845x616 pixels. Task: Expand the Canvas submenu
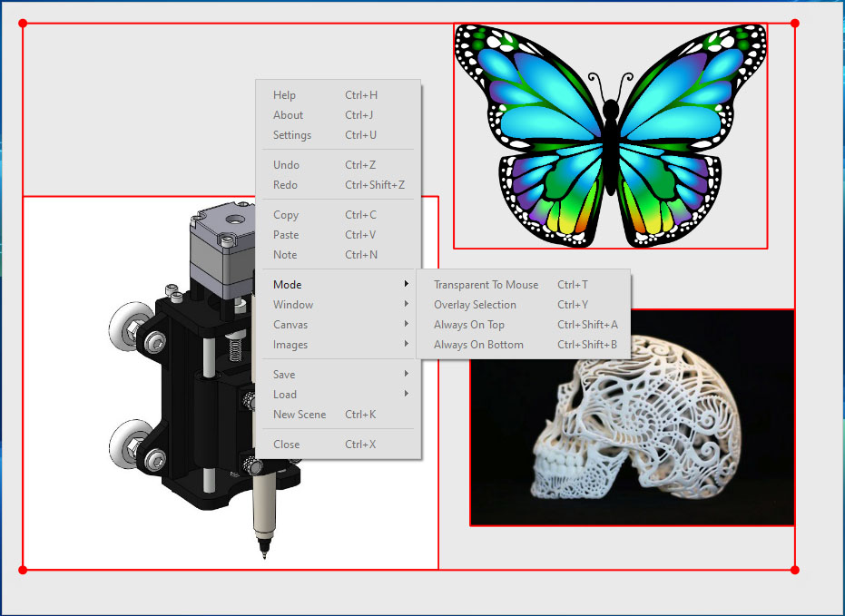pos(338,324)
